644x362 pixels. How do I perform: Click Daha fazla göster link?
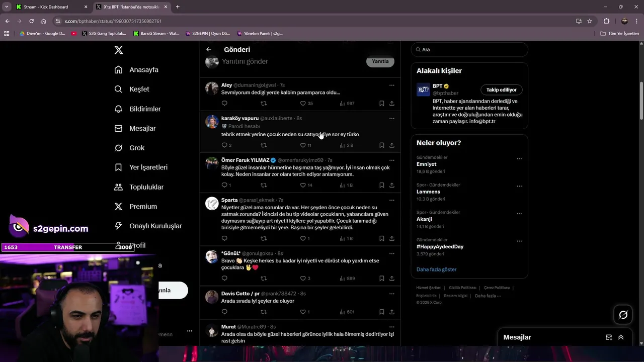click(436, 269)
